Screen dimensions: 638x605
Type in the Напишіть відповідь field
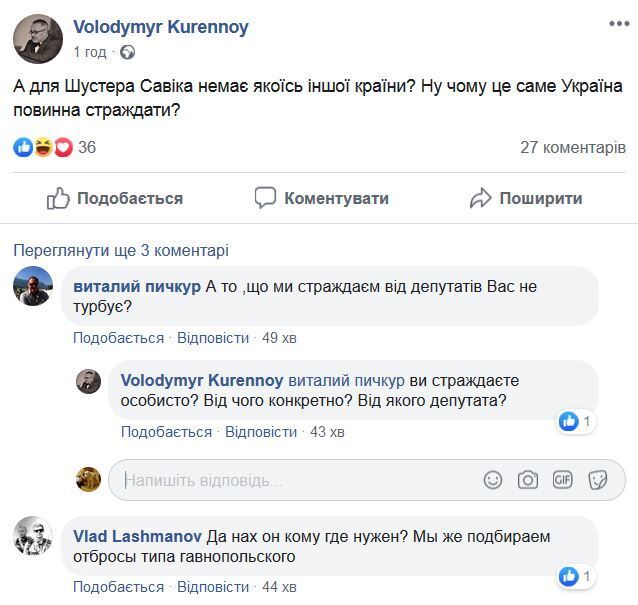coord(290,480)
